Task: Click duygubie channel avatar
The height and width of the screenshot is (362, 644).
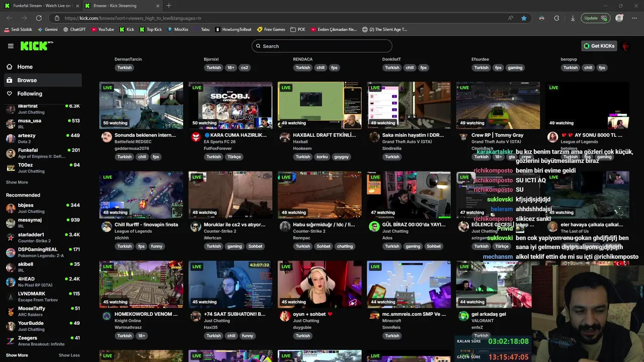Action: [x=285, y=316]
